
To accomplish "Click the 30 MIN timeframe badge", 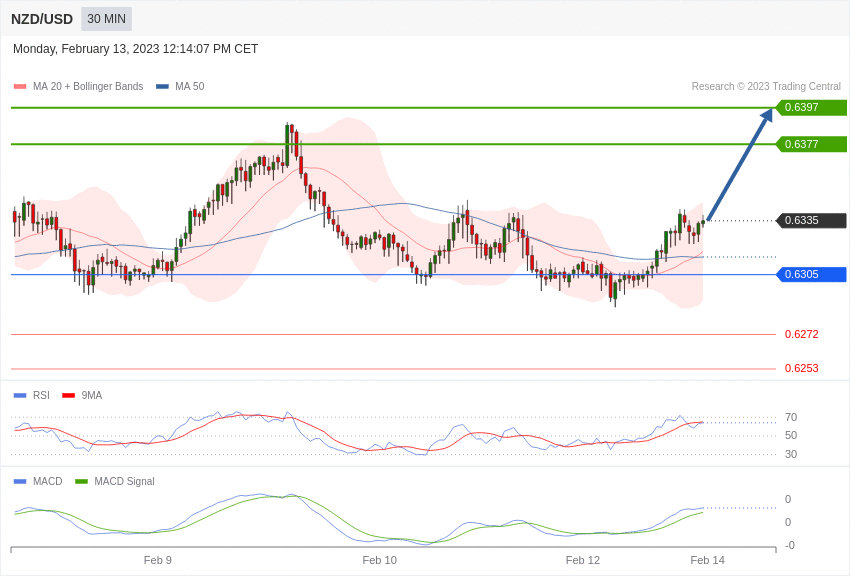I will 106,19.
